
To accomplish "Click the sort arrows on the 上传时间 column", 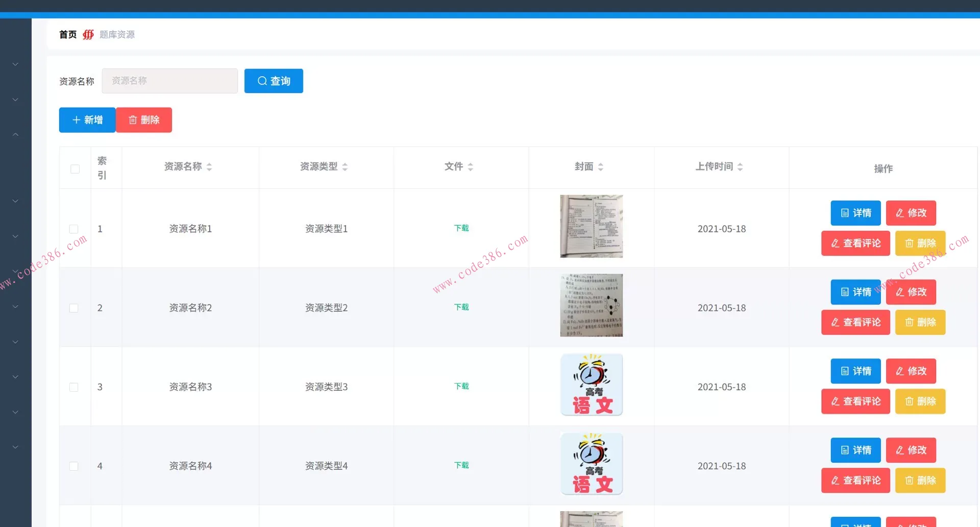I will (741, 166).
